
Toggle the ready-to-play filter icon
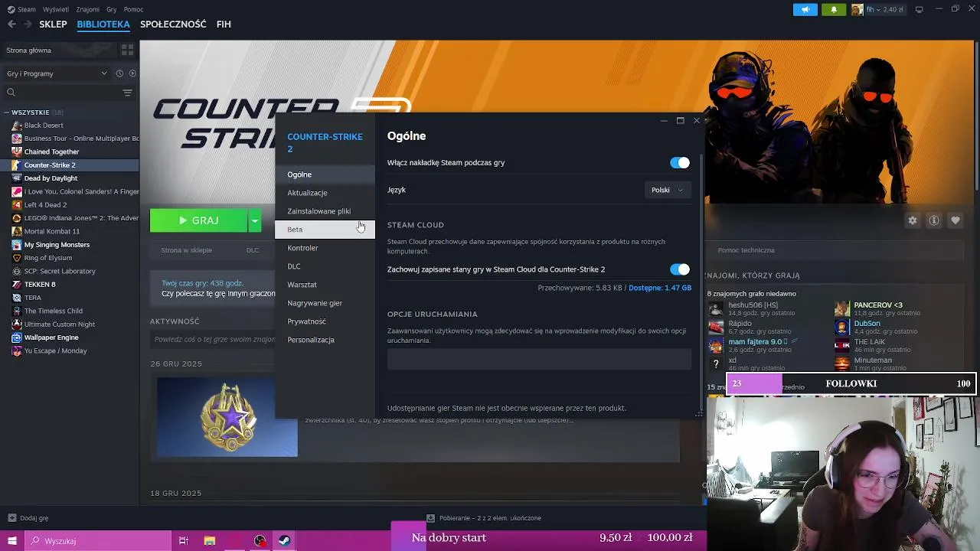[x=132, y=73]
